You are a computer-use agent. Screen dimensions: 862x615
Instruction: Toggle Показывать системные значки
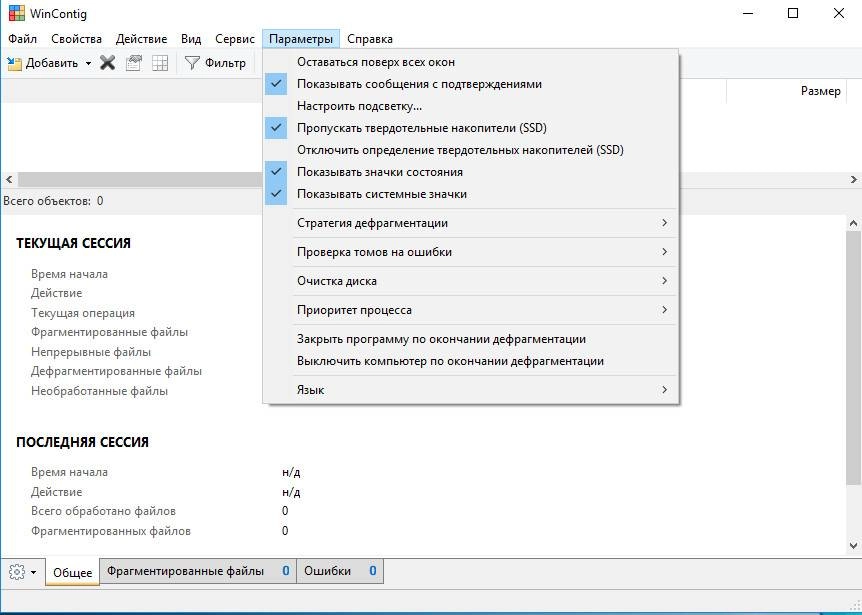pos(471,194)
